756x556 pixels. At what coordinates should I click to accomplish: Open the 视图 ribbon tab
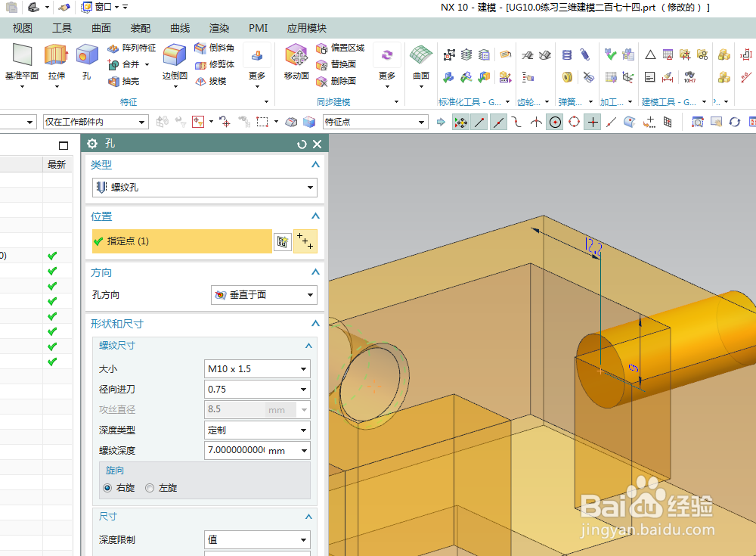click(22, 28)
